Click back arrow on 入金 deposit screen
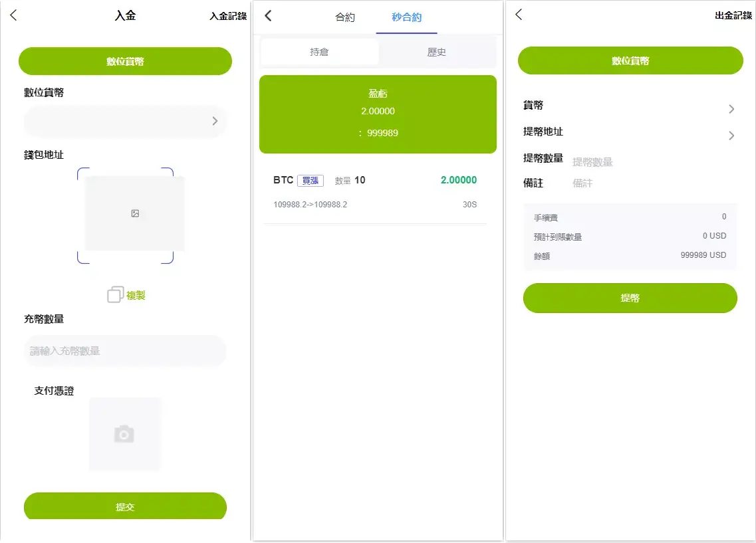The width and height of the screenshot is (756, 543). pyautogui.click(x=14, y=16)
